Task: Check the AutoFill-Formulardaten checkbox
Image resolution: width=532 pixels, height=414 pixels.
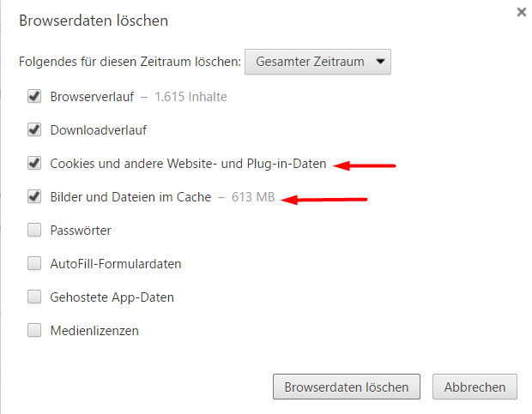Action: click(35, 263)
